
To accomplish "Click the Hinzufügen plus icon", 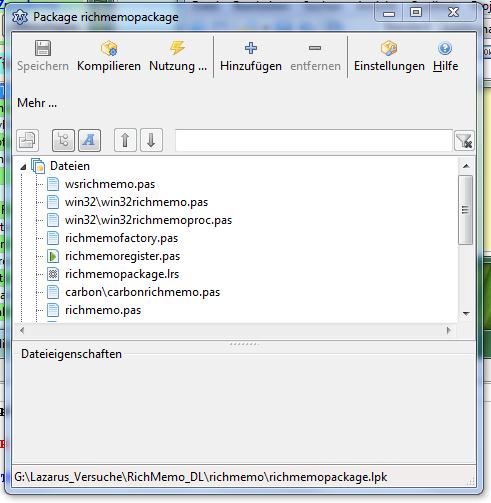I will [251, 48].
